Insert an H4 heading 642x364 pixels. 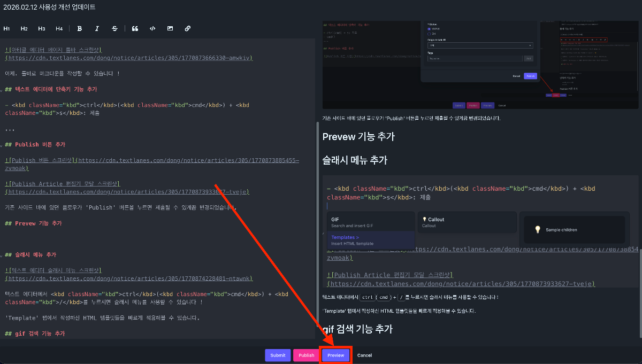(x=59, y=28)
